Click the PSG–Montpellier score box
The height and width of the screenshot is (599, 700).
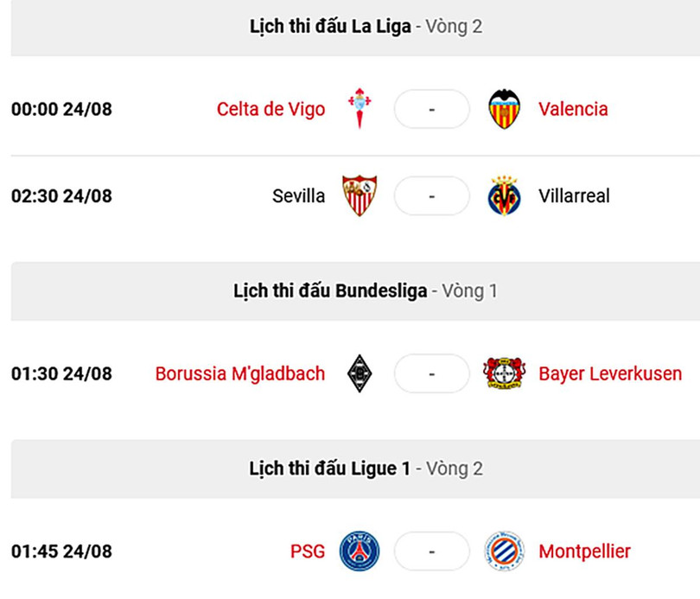click(431, 551)
